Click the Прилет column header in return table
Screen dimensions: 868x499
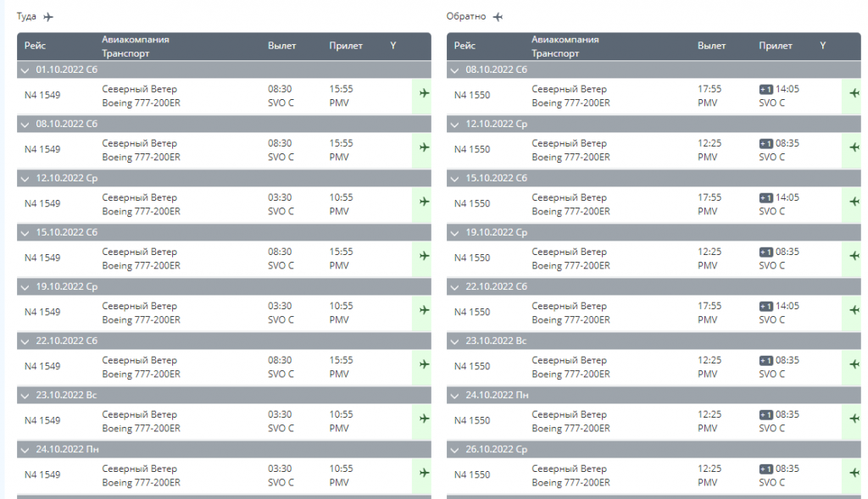tap(775, 46)
